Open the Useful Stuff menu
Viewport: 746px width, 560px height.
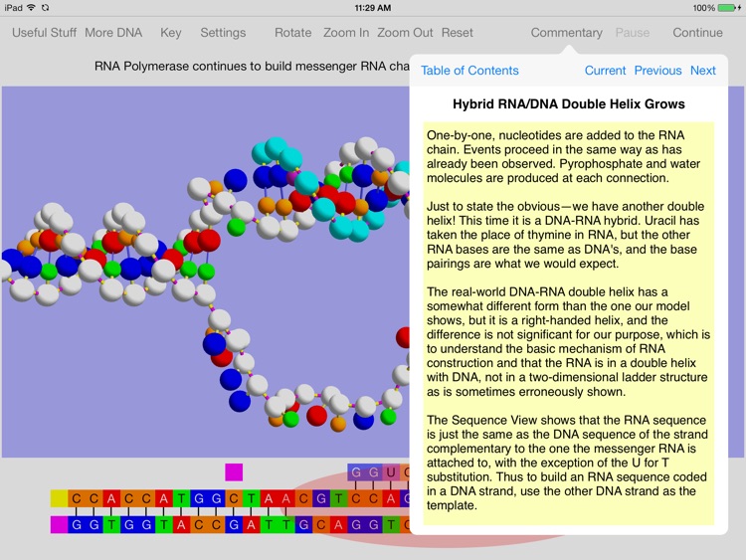click(44, 33)
